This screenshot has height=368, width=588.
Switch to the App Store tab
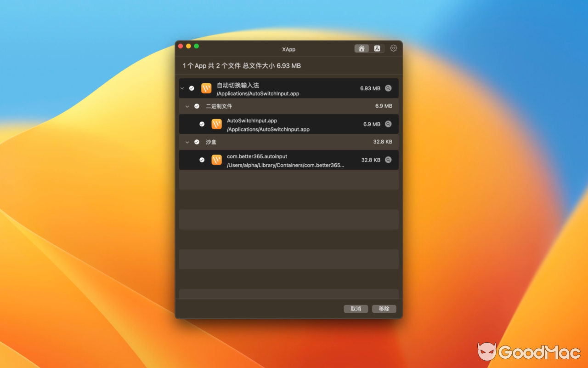point(377,48)
